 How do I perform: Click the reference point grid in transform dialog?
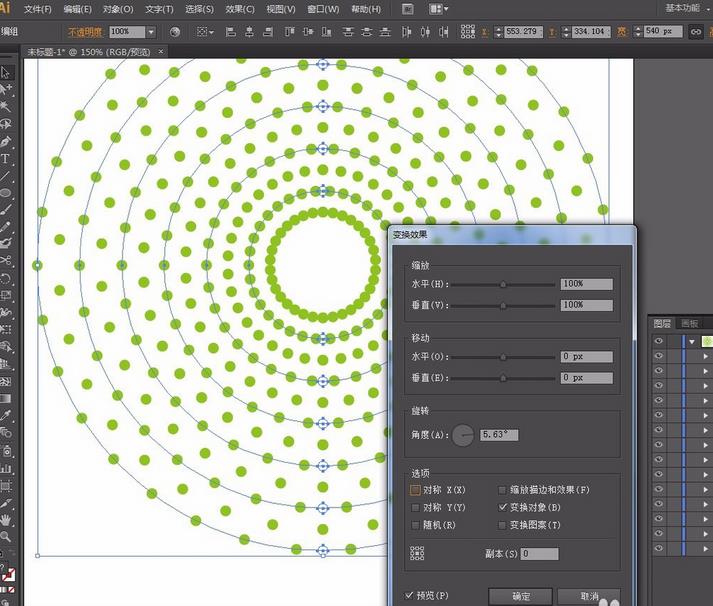(417, 553)
